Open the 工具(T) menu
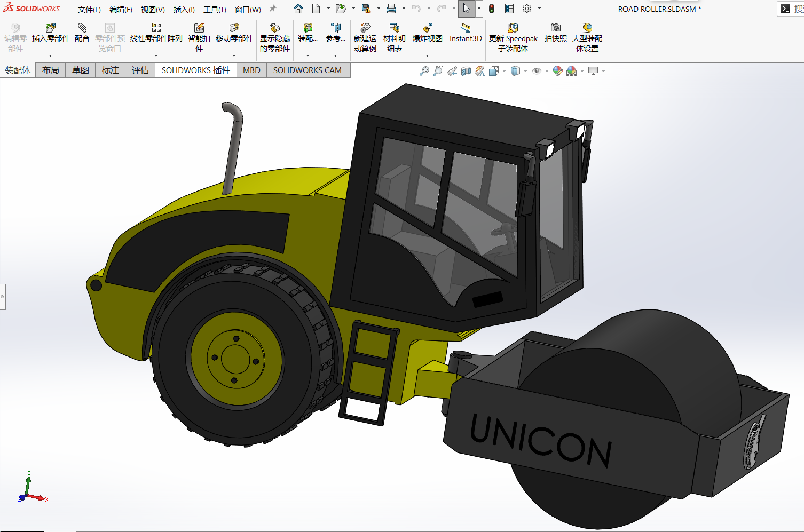 [215, 10]
